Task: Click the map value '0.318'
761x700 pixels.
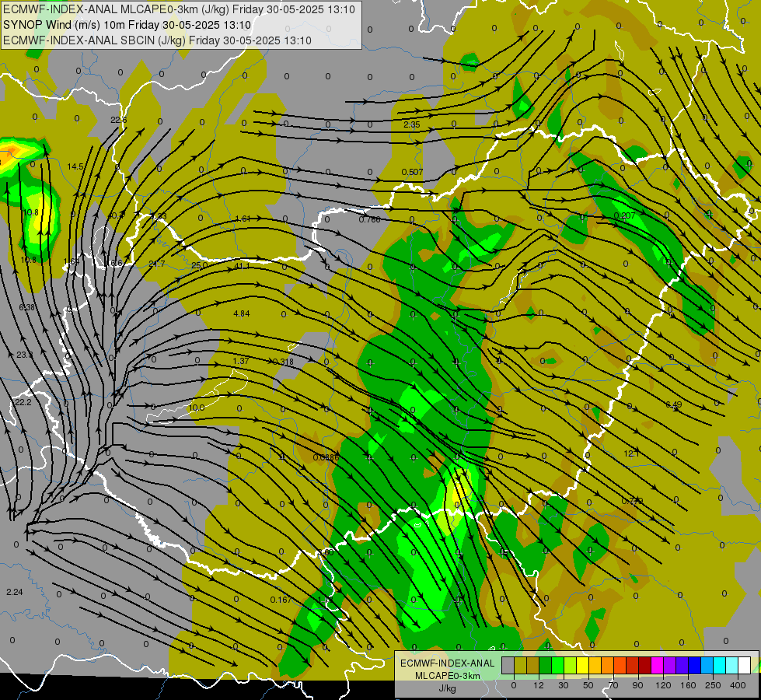Action: [283, 362]
